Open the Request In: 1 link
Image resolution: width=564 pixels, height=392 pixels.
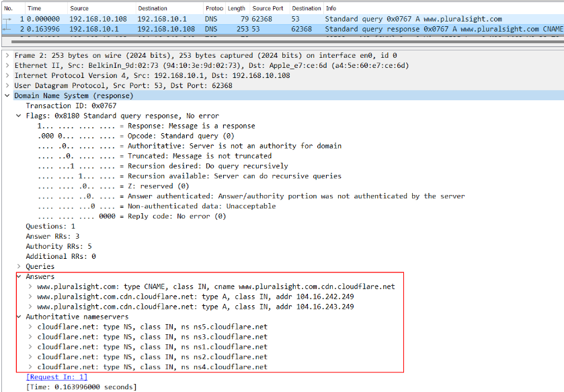click(x=56, y=377)
